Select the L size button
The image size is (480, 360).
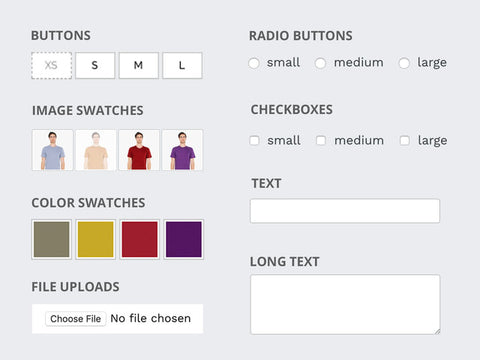tap(182, 65)
